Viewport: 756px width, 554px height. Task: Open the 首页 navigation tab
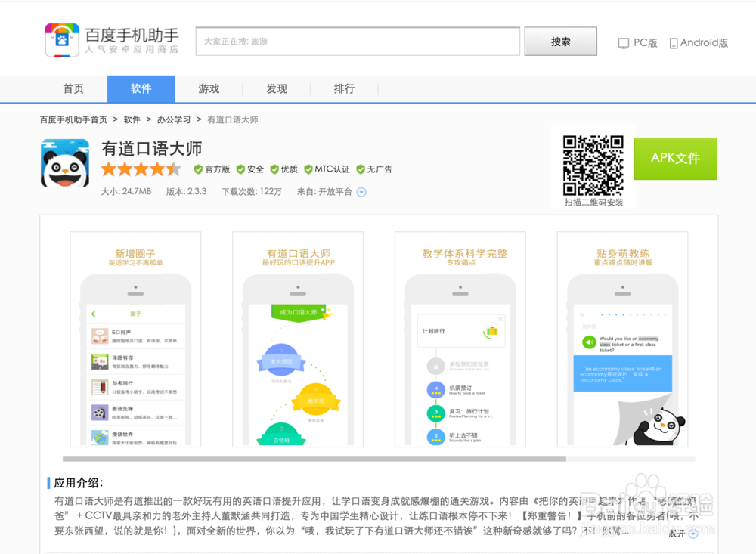[x=73, y=88]
